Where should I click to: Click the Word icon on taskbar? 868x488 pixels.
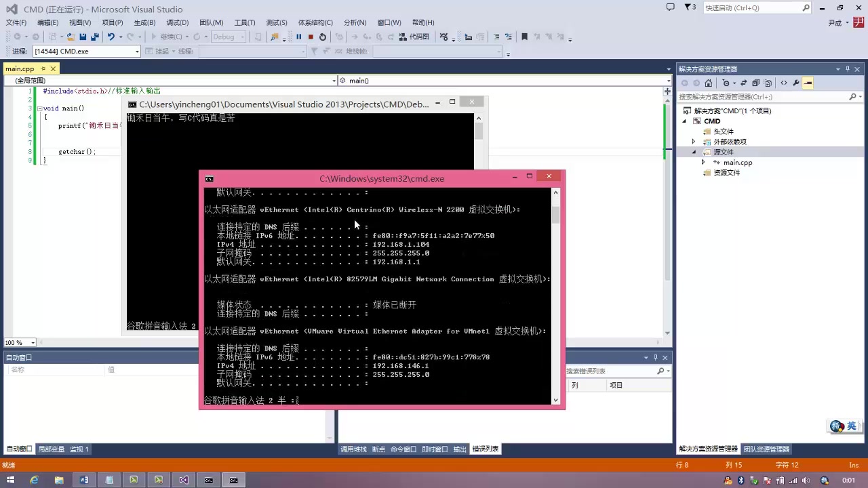click(84, 480)
